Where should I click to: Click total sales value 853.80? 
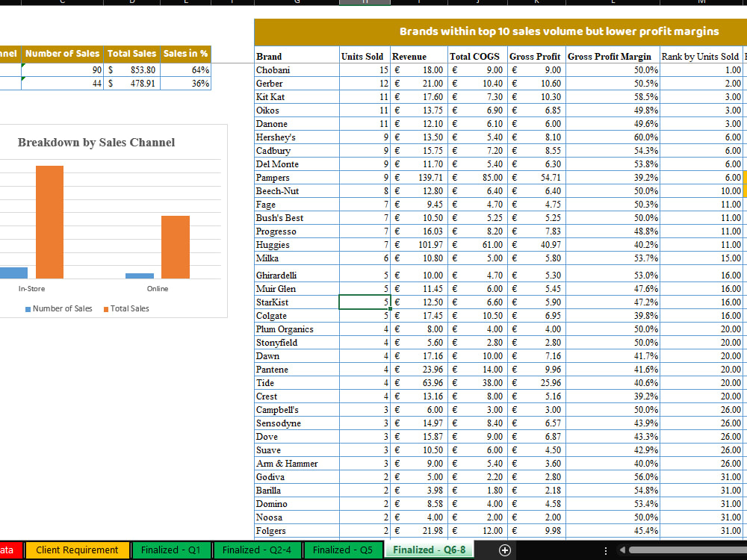coord(132,70)
